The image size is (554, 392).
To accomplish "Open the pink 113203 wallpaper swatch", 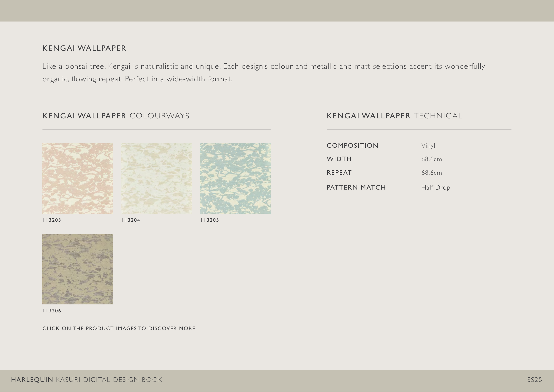I will tap(78, 178).
